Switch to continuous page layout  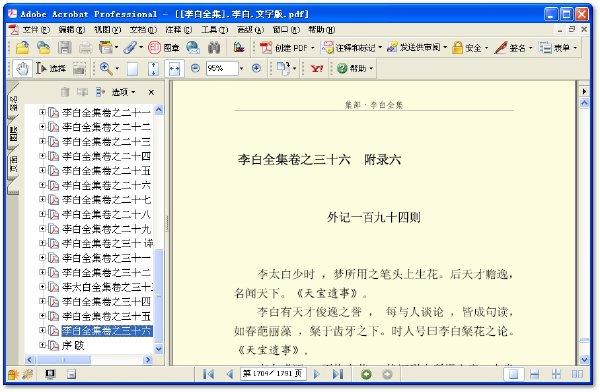[535, 374]
